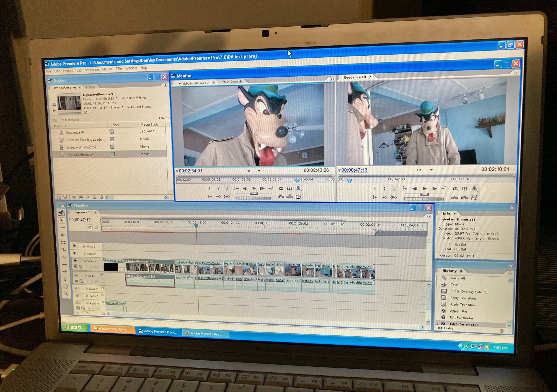The width and height of the screenshot is (557, 392).
Task: Click Lift button in program monitor
Action: (x=455, y=197)
